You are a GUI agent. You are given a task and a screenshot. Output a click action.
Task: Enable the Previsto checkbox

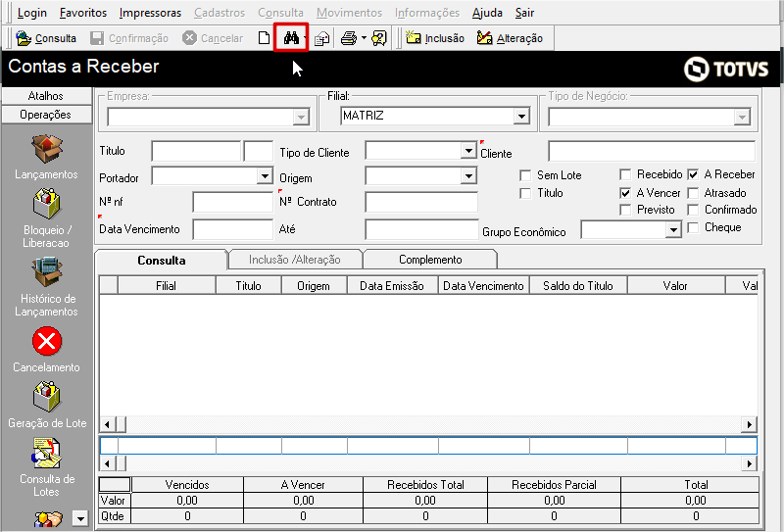(x=625, y=210)
